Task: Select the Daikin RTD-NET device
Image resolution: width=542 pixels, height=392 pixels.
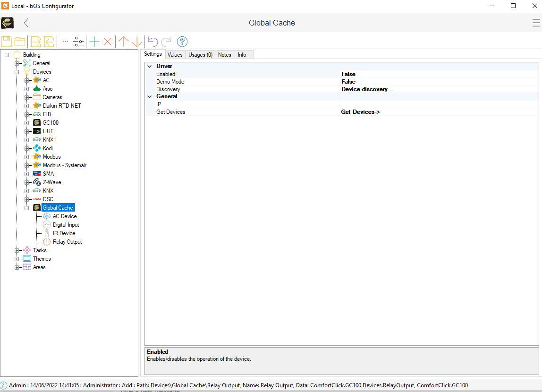Action: [x=62, y=106]
